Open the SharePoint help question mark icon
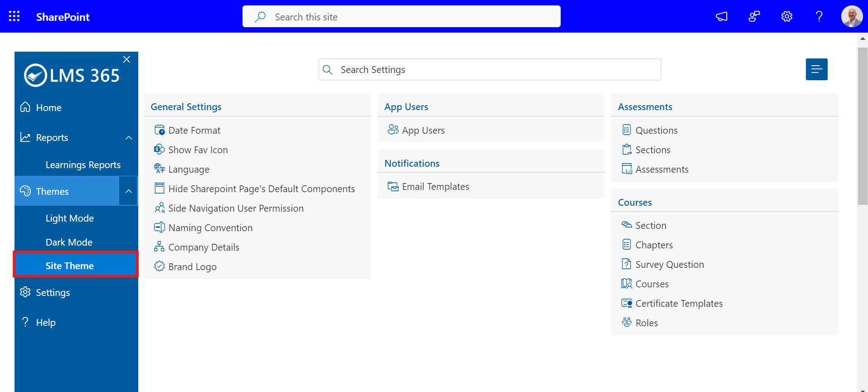 coord(819,17)
